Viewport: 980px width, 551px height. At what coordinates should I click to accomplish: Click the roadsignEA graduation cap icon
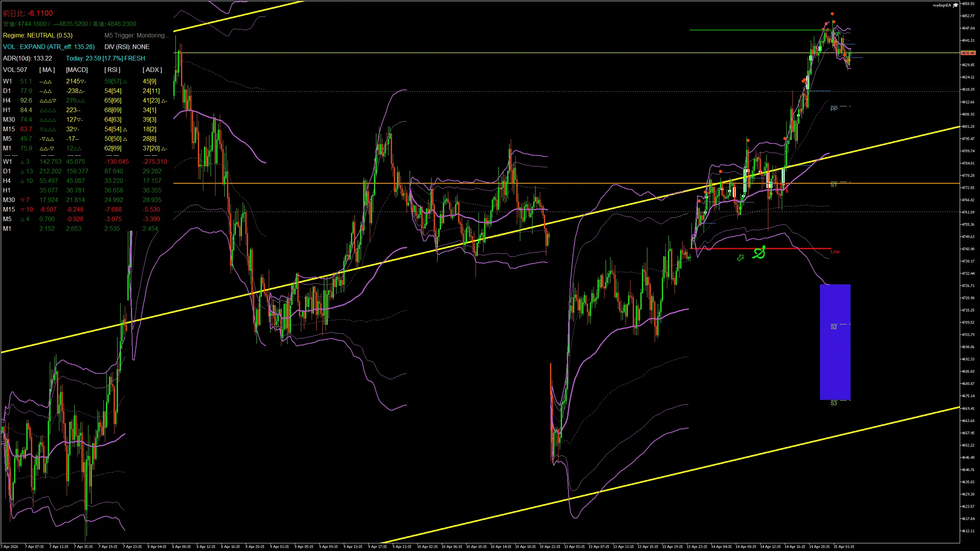(955, 5)
